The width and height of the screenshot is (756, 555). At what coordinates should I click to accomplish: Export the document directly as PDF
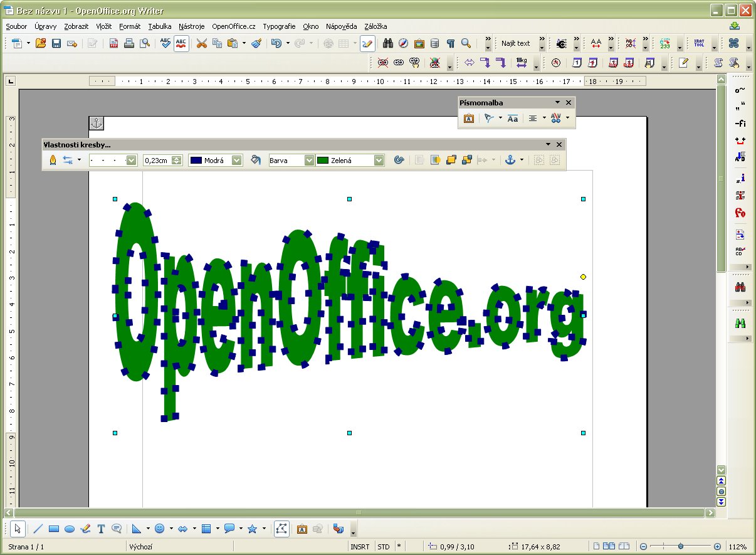[114, 43]
